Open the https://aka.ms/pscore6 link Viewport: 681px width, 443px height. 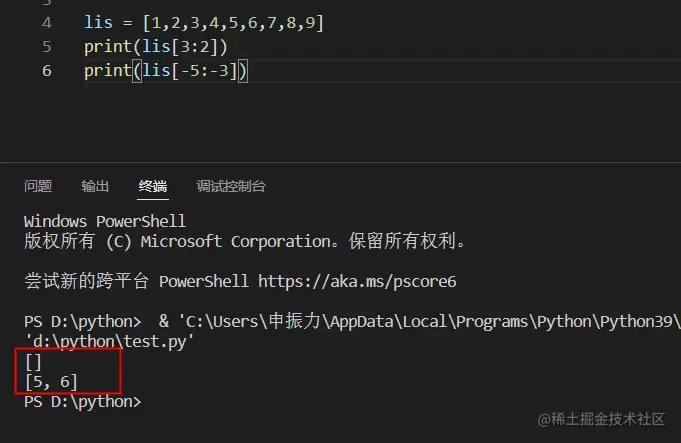(357, 281)
